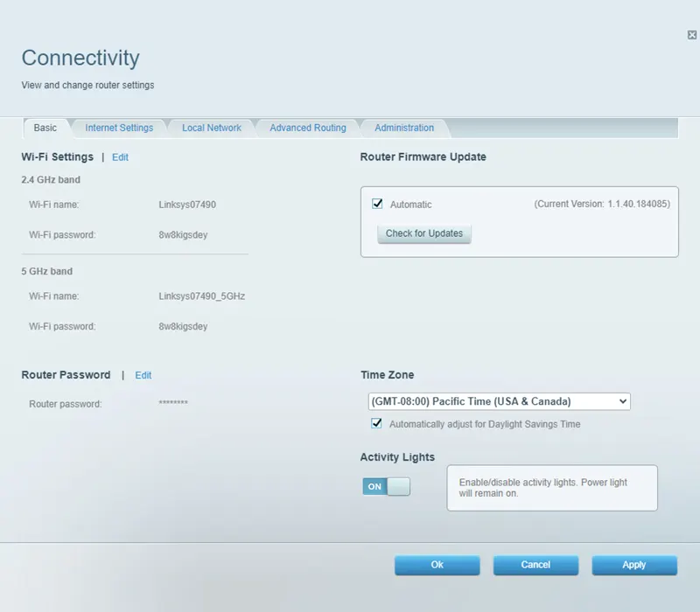Image resolution: width=700 pixels, height=612 pixels.
Task: Stay on the Basic tab
Action: [x=46, y=127]
